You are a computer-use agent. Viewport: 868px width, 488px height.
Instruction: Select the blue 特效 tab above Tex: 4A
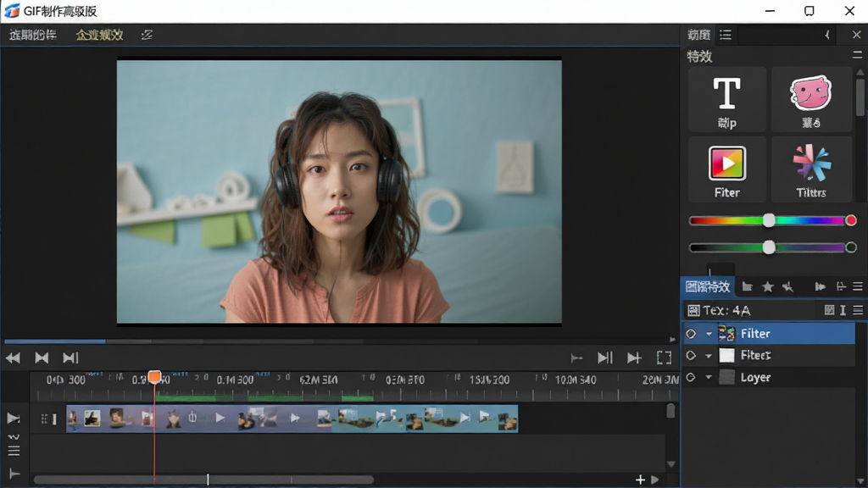tap(708, 286)
